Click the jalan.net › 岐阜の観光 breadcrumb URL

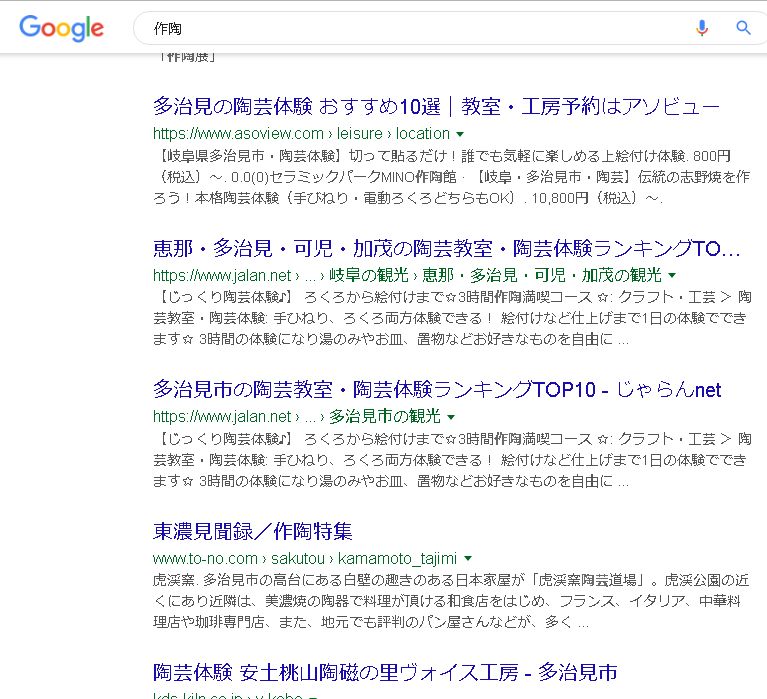tap(407, 275)
